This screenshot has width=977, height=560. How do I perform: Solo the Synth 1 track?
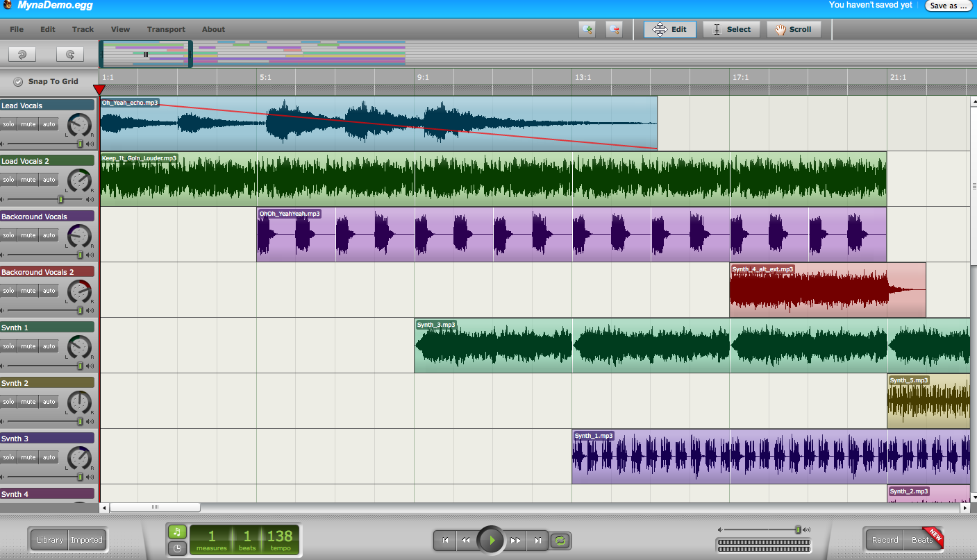(8, 346)
